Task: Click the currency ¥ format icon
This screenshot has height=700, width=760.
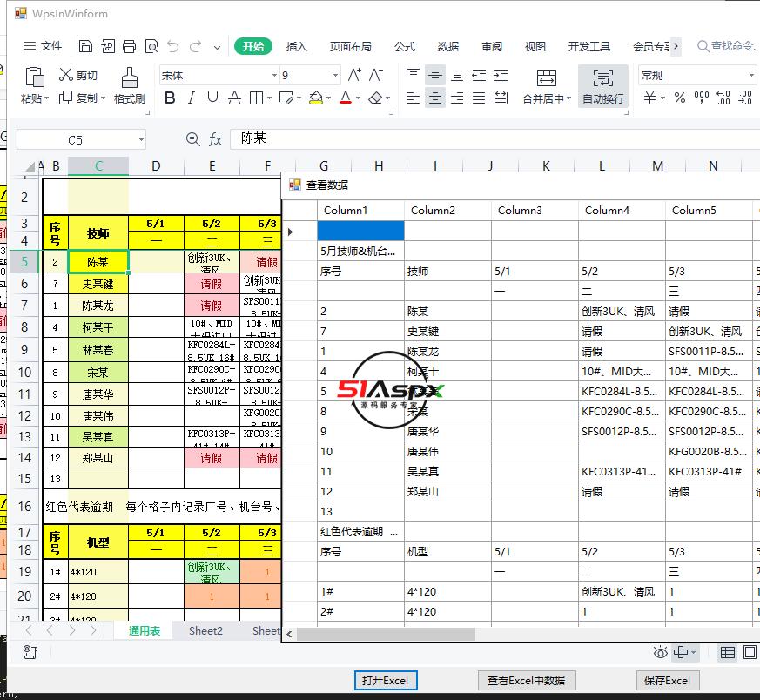Action: pyautogui.click(x=650, y=98)
